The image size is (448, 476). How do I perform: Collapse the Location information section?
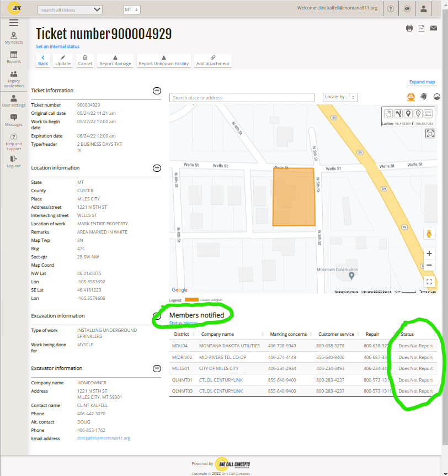[x=157, y=168]
